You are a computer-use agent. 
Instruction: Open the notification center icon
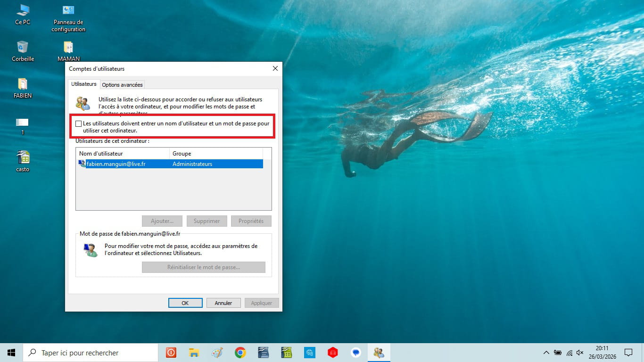click(628, 353)
